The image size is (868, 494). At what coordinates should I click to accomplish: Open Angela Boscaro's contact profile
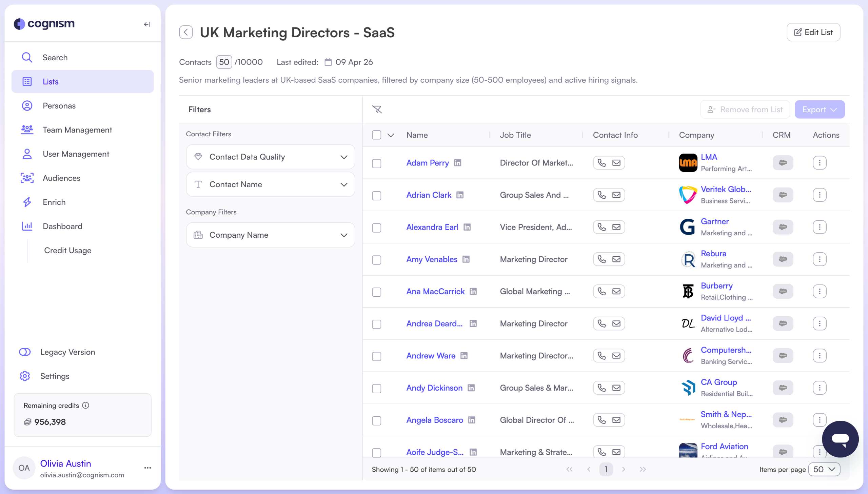point(434,420)
